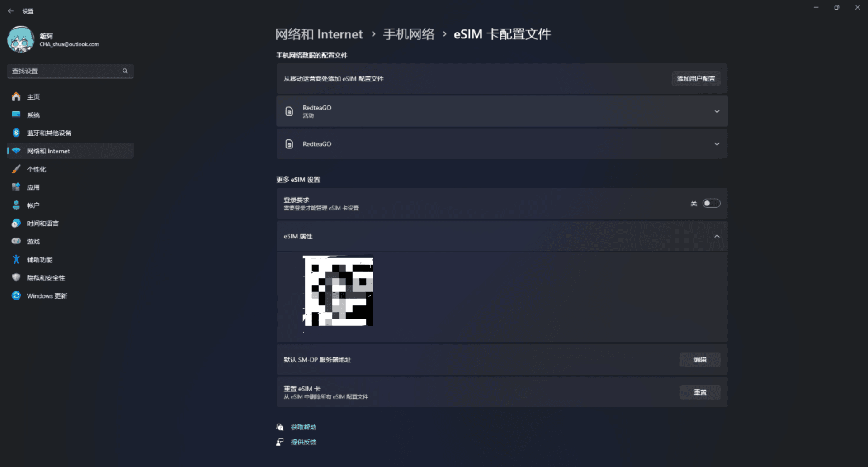Click the System (系统) monitor icon
The image size is (868, 467).
[16, 114]
